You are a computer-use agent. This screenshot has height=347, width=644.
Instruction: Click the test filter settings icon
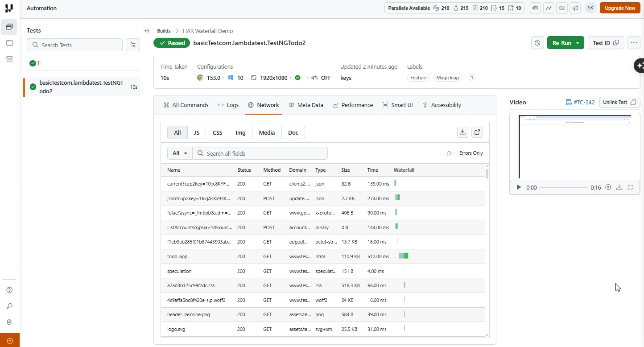[x=133, y=45]
